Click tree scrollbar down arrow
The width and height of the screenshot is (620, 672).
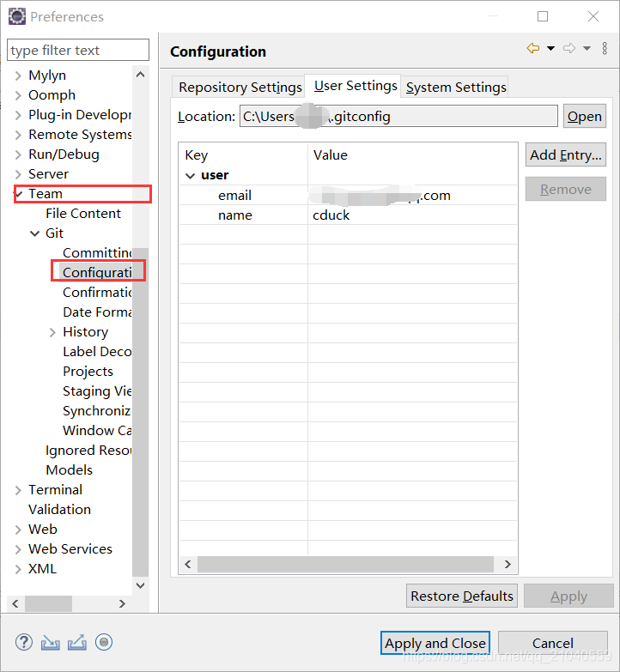(x=140, y=585)
